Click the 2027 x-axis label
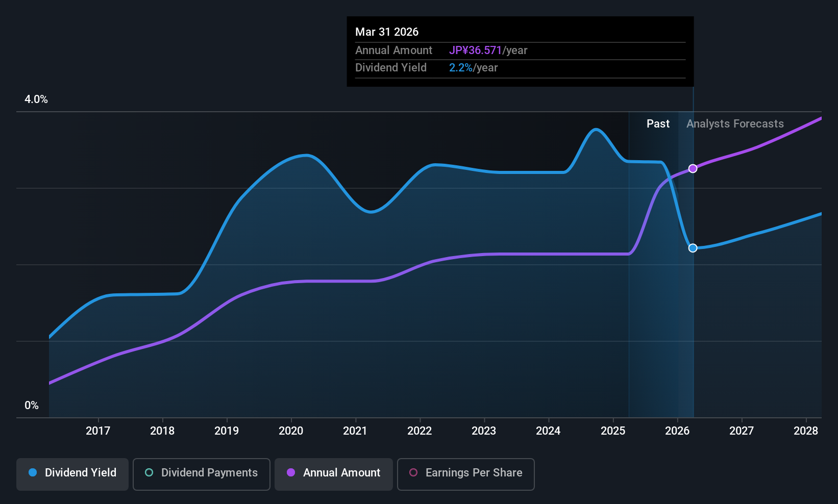Image resolution: width=838 pixels, height=504 pixels. [x=742, y=431]
